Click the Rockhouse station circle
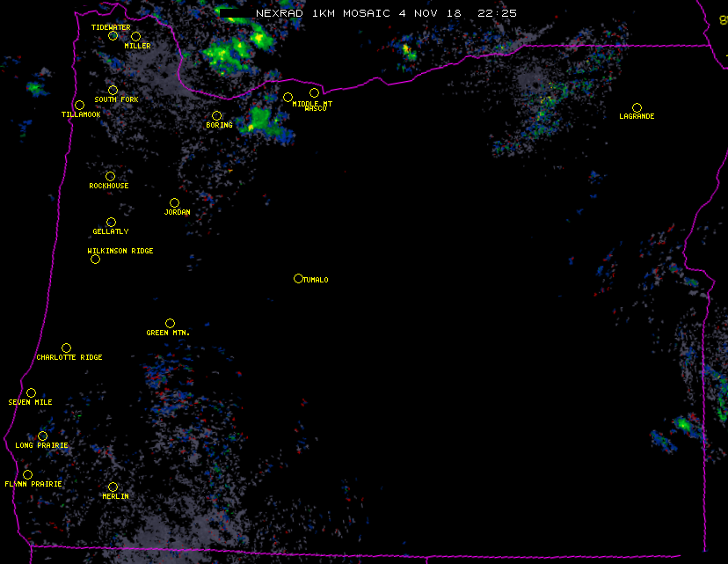728x564 pixels. [x=110, y=176]
